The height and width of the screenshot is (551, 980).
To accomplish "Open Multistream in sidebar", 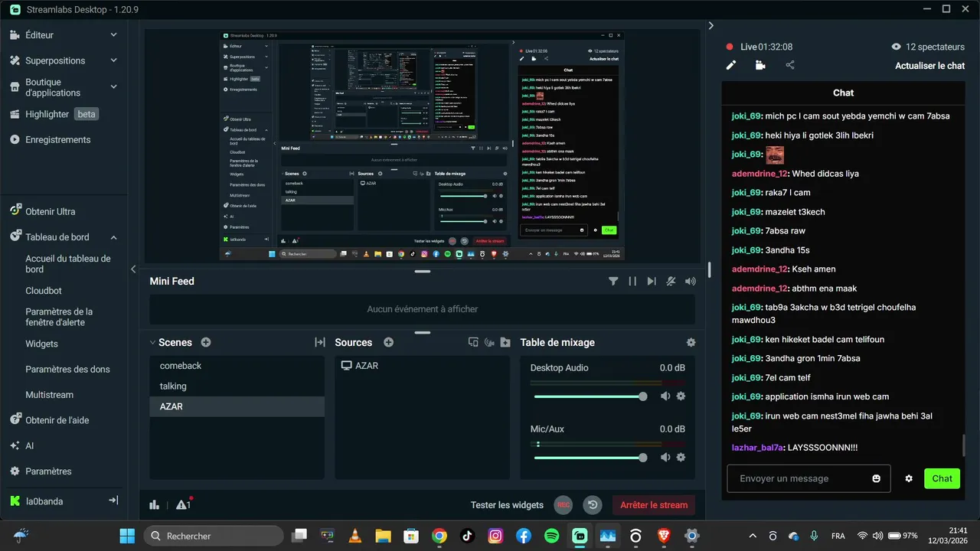I will (49, 395).
